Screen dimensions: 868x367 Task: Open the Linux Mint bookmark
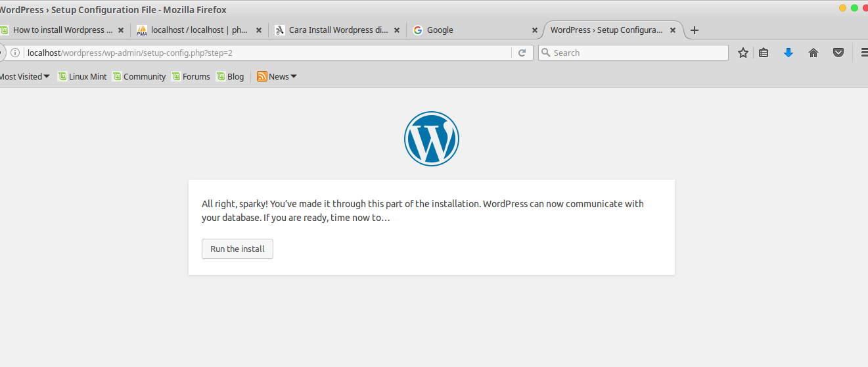82,76
